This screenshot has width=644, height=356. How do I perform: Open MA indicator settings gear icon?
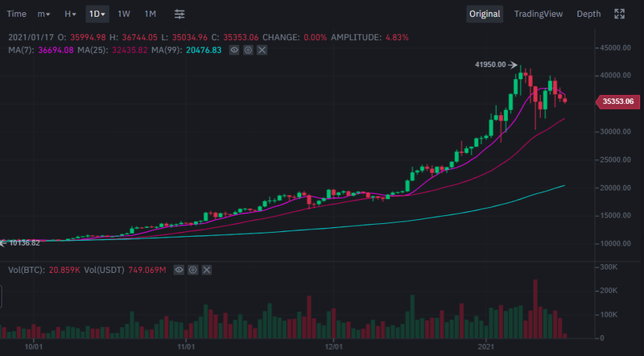[248, 50]
